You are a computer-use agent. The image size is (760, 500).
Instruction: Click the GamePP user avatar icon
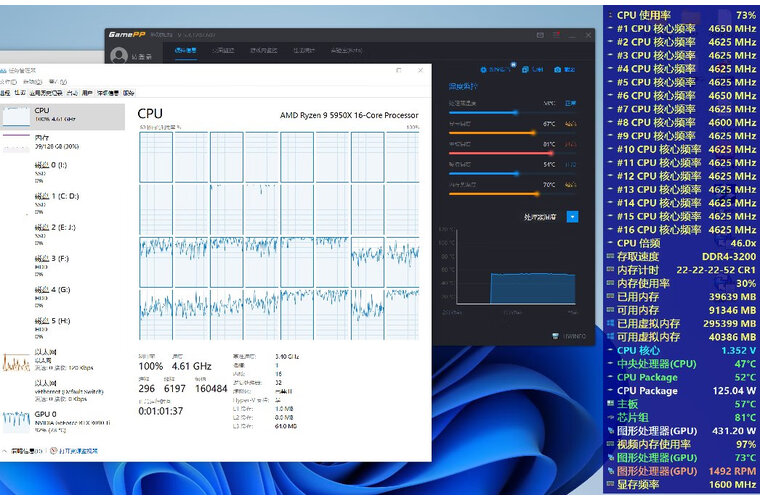pyautogui.click(x=120, y=57)
